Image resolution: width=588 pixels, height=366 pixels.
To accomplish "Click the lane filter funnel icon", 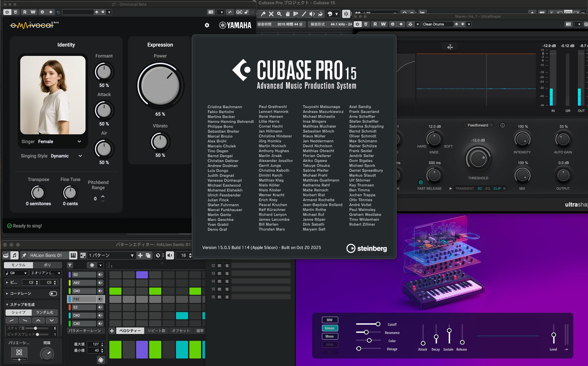I will coord(70,265).
